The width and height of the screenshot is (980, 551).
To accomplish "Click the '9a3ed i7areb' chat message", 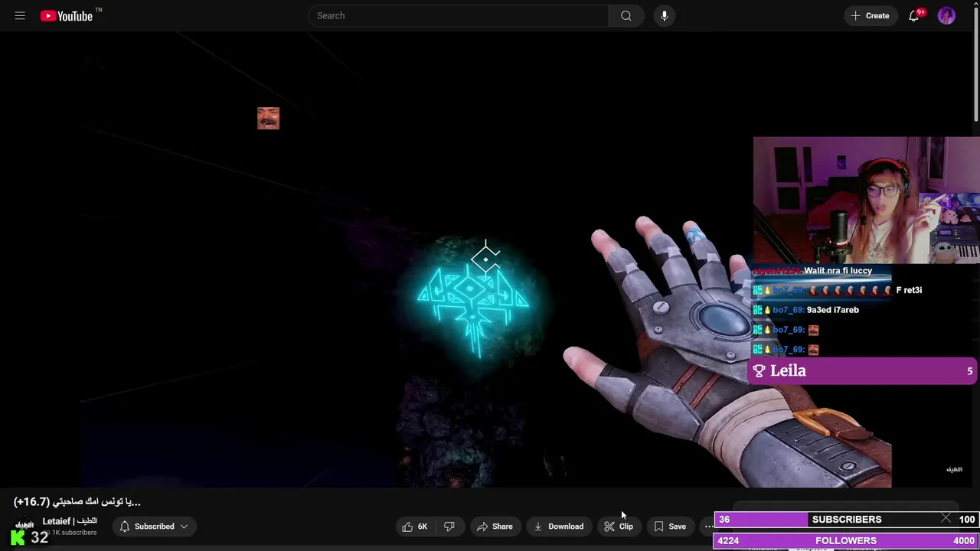I will [833, 310].
